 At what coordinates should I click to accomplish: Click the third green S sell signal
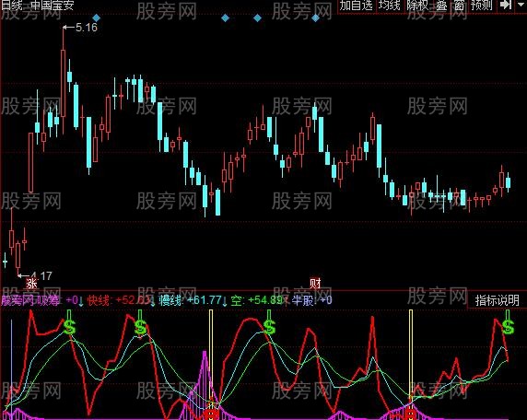point(269,327)
